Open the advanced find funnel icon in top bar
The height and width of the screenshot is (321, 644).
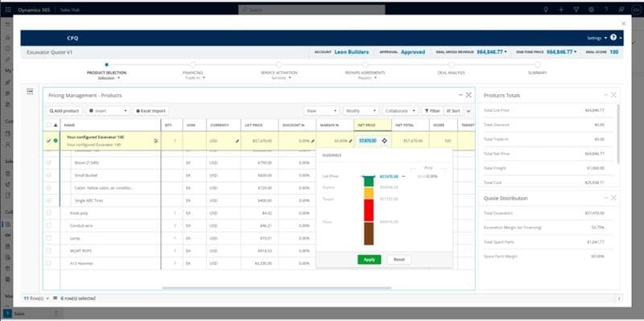click(x=576, y=10)
